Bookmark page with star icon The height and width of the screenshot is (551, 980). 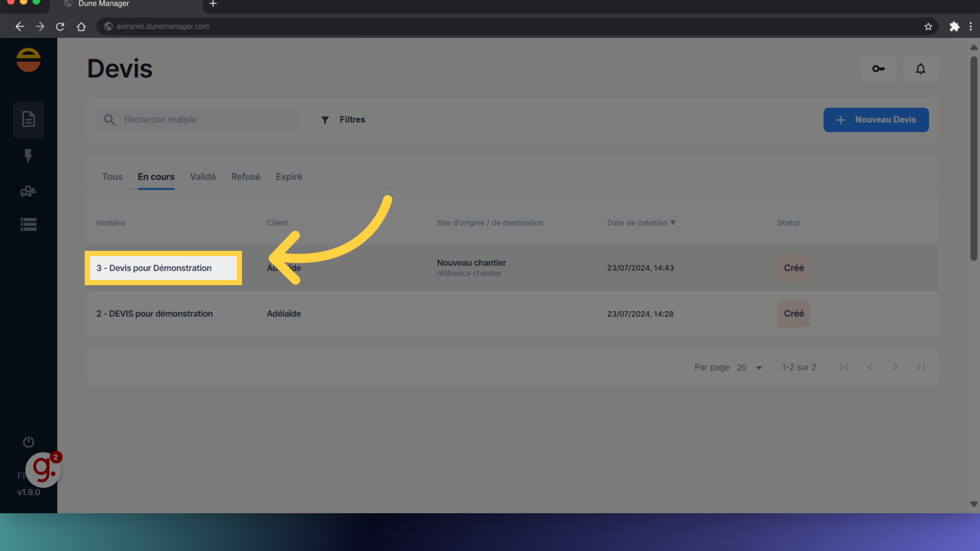click(x=928, y=27)
